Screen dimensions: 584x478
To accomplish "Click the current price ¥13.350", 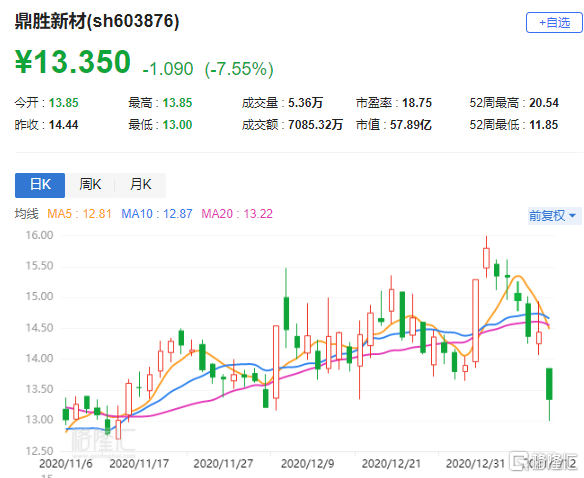I will tap(73, 62).
